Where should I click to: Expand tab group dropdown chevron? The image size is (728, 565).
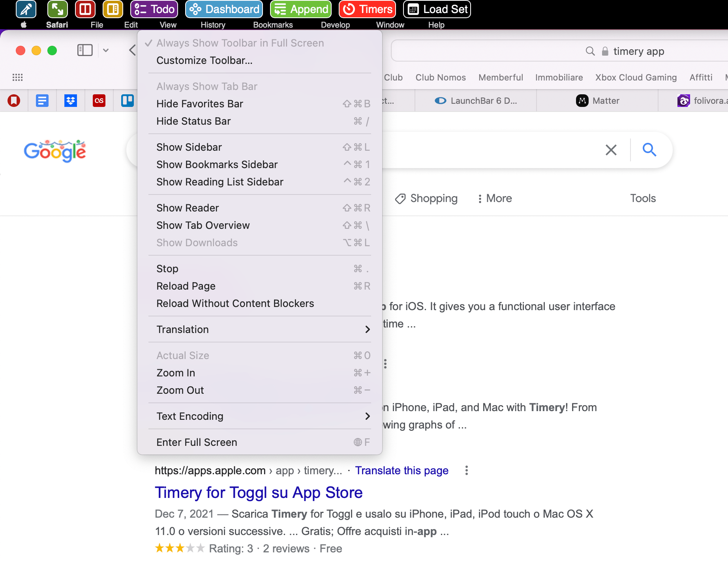point(106,50)
